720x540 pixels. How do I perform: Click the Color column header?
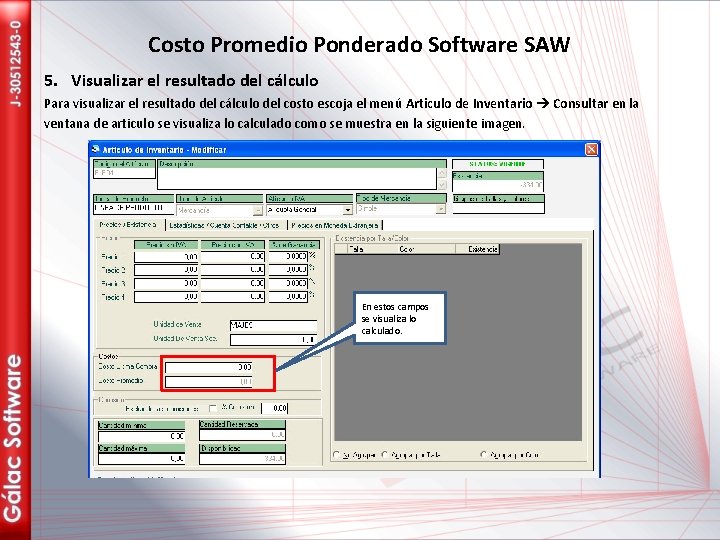tap(426, 249)
